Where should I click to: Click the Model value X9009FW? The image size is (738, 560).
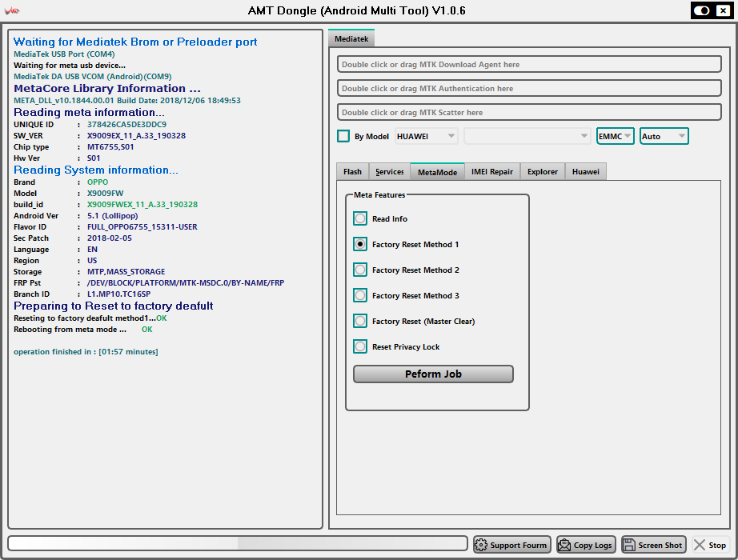tap(106, 194)
